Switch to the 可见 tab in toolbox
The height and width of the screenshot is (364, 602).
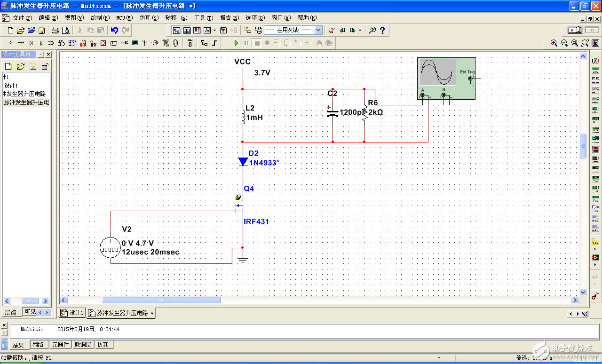click(x=30, y=312)
